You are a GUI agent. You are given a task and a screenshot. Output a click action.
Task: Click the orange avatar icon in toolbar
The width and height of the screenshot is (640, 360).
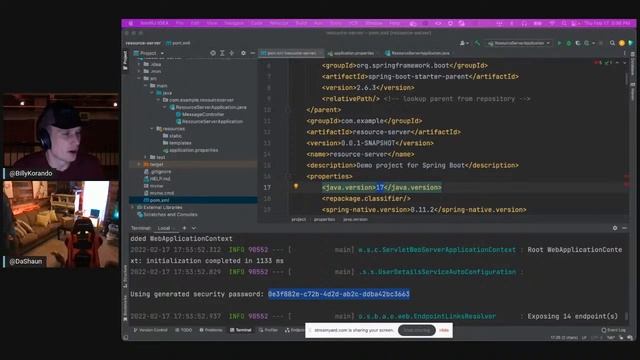point(622,43)
